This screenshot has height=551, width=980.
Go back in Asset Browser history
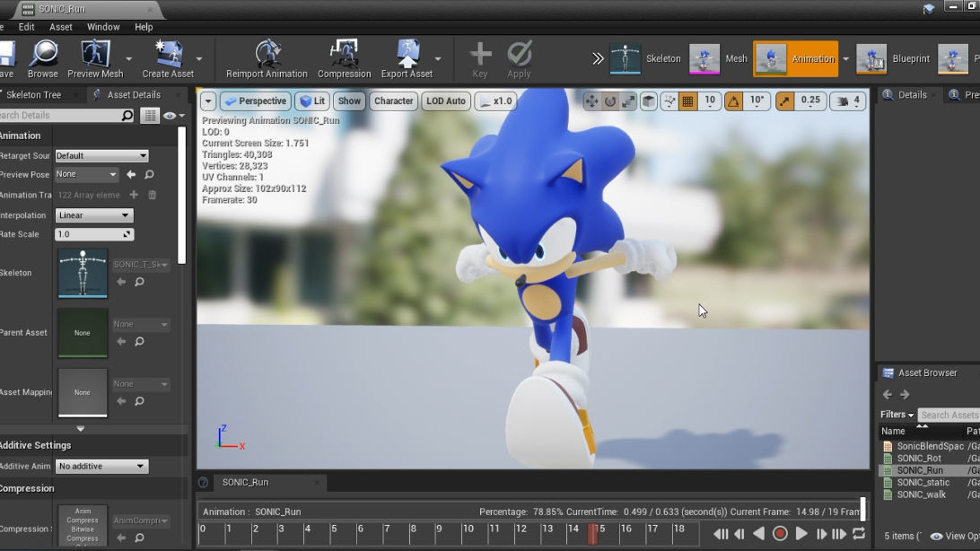tap(887, 394)
